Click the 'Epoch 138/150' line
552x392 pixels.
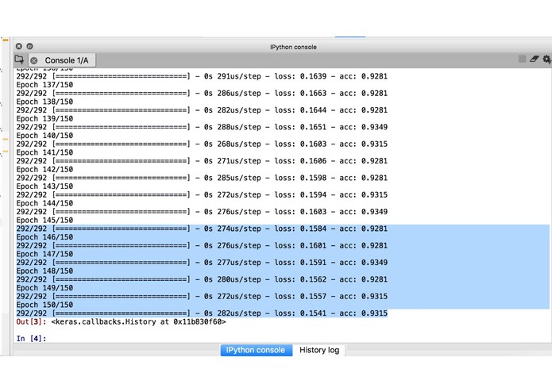[44, 102]
